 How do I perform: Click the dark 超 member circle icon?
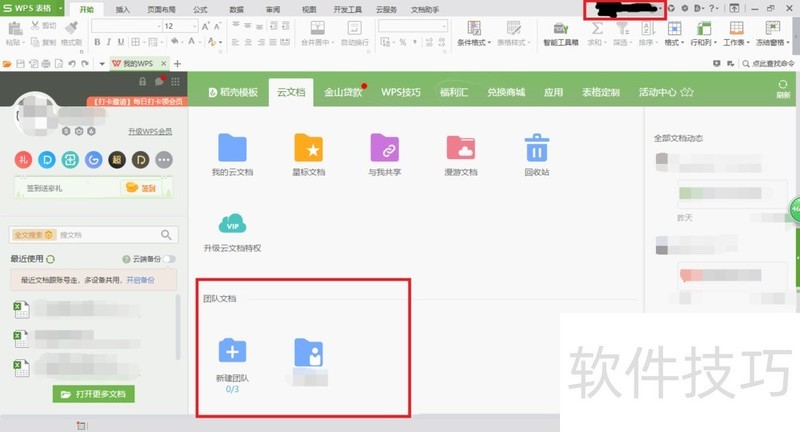[x=117, y=160]
